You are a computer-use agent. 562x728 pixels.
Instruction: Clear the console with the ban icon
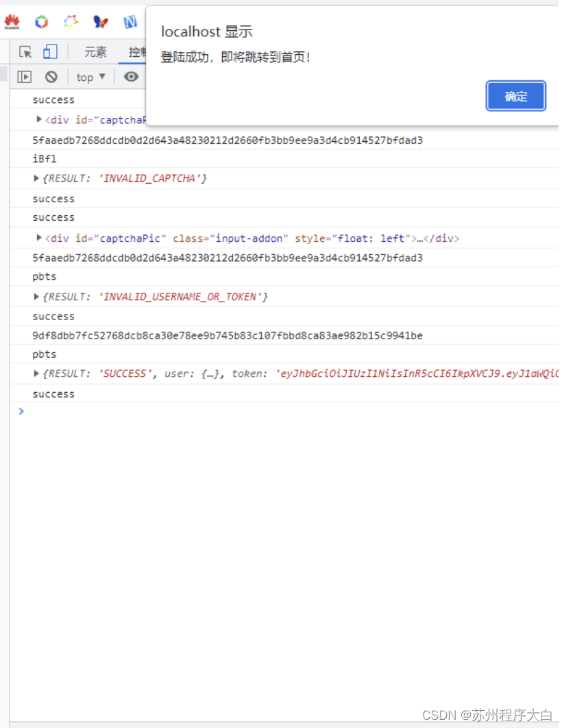click(51, 77)
